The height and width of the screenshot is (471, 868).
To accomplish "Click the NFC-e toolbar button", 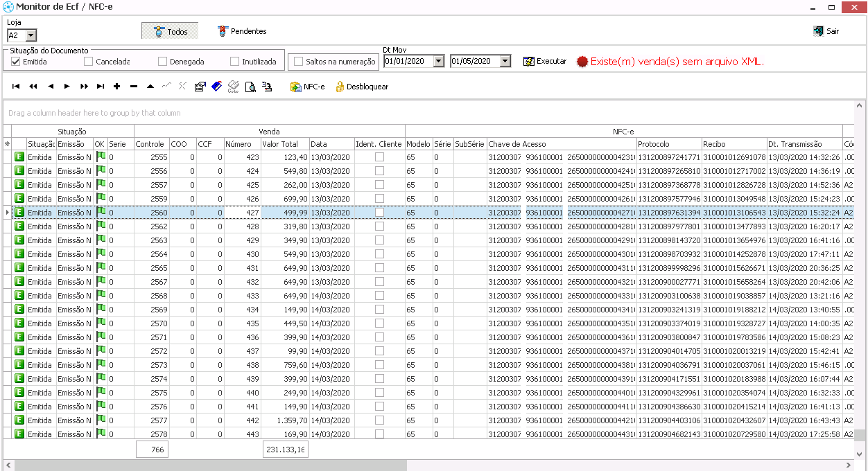I will (x=307, y=87).
